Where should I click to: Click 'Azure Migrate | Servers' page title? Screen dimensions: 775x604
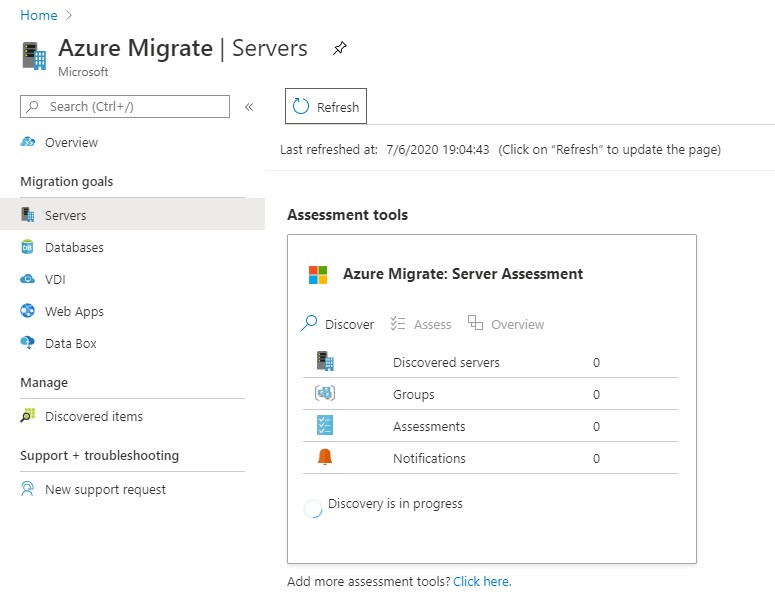[x=183, y=48]
